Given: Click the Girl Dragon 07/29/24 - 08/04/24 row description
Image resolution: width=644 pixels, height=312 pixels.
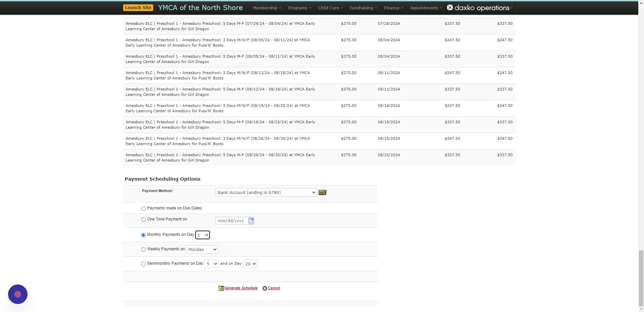Looking at the screenshot, I should (220, 26).
